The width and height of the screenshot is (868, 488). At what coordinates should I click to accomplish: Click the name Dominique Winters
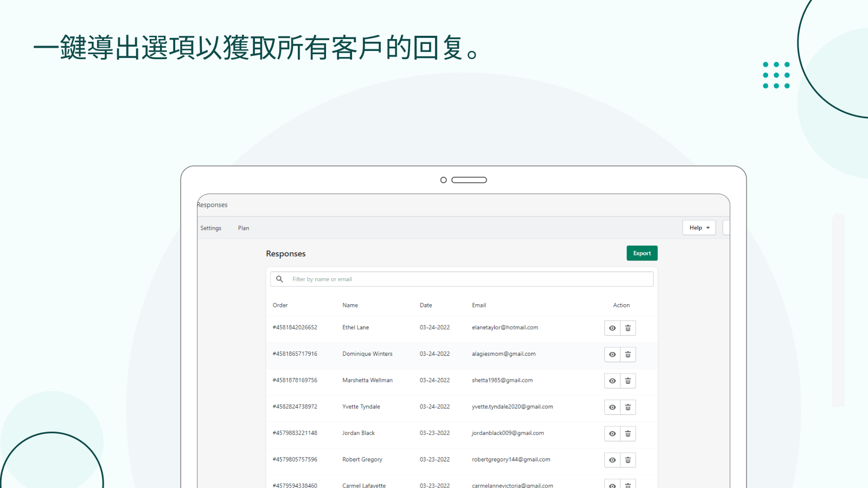(x=367, y=354)
